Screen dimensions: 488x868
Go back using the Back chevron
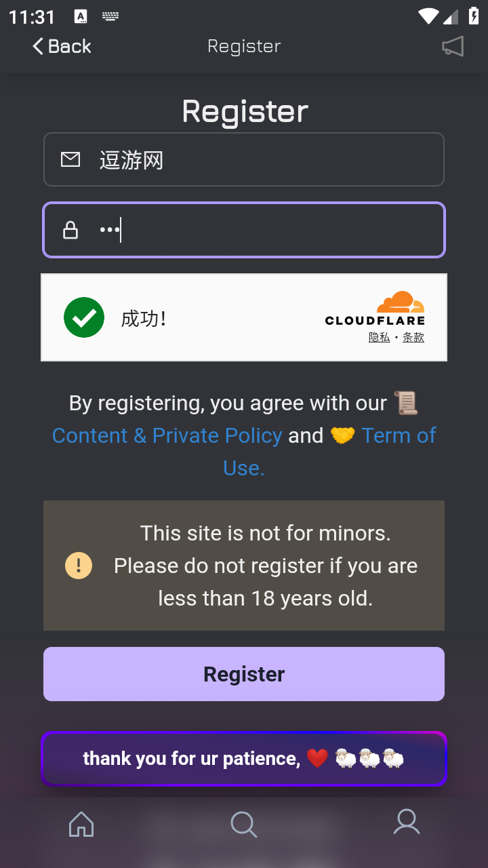(38, 46)
